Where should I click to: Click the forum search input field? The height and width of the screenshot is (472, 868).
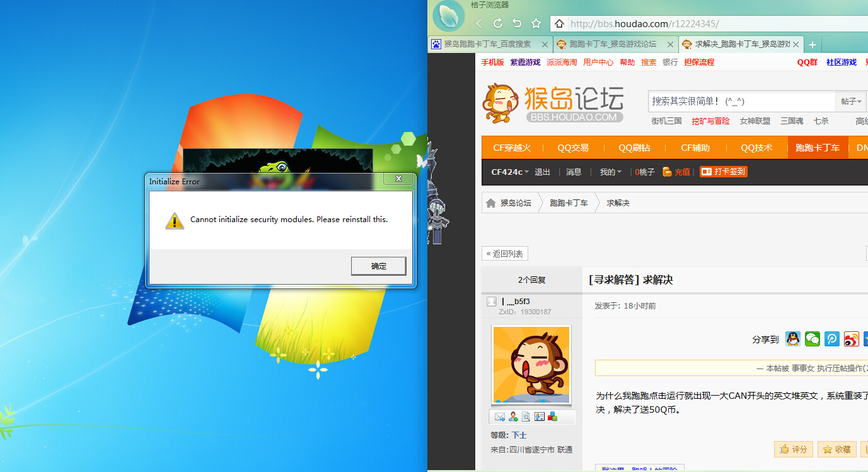pyautogui.click(x=742, y=102)
